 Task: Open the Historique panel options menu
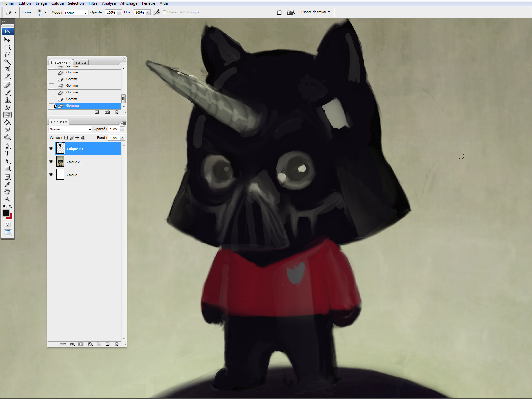(x=123, y=63)
